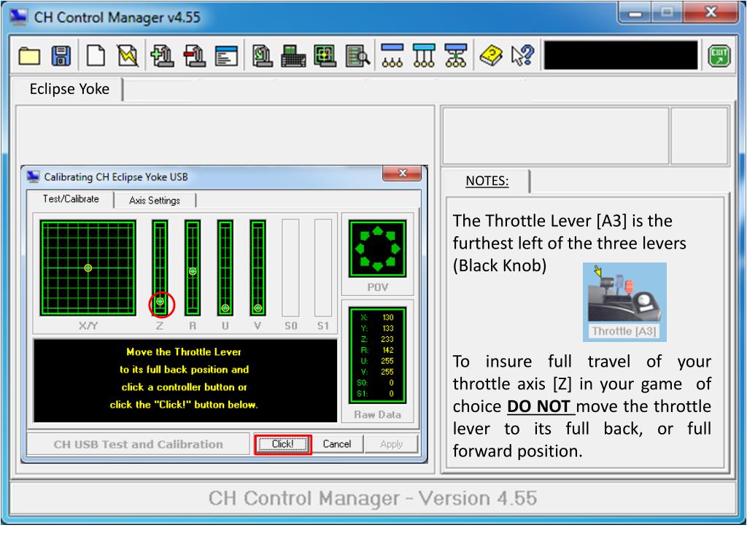The height and width of the screenshot is (560, 747).
Task: Click the R axis indicator bar
Action: [x=193, y=268]
